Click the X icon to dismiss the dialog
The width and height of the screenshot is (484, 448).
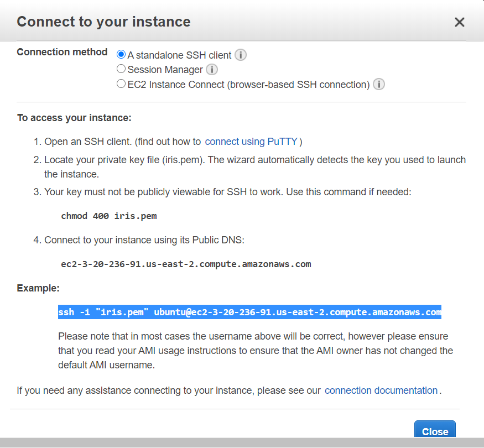tap(460, 22)
